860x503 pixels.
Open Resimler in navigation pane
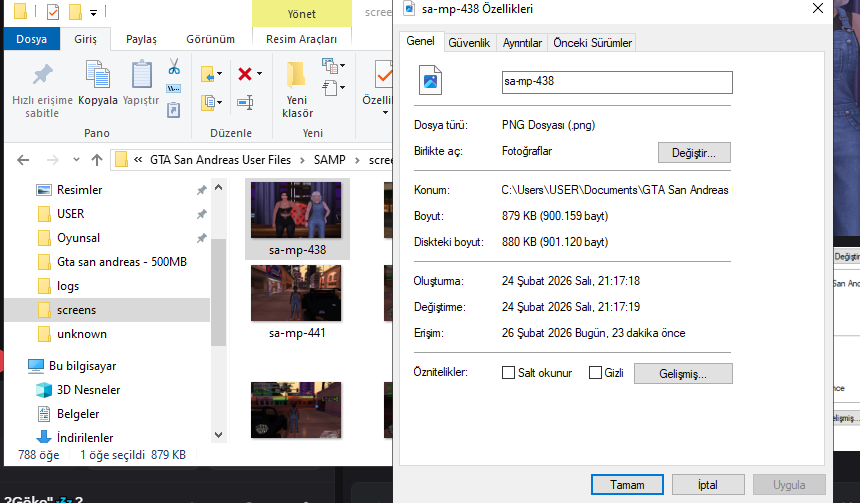pos(80,190)
